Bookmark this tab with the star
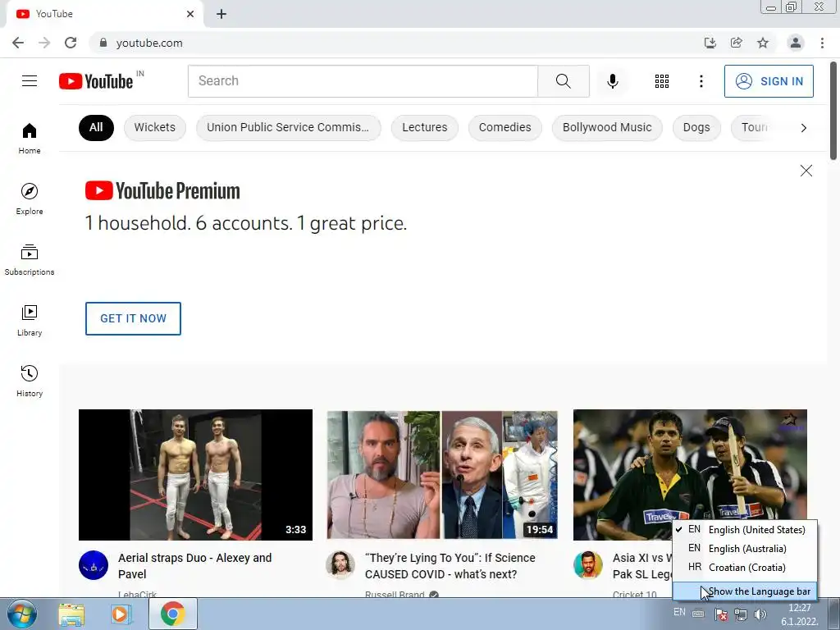Viewport: 840px width, 630px height. click(763, 43)
